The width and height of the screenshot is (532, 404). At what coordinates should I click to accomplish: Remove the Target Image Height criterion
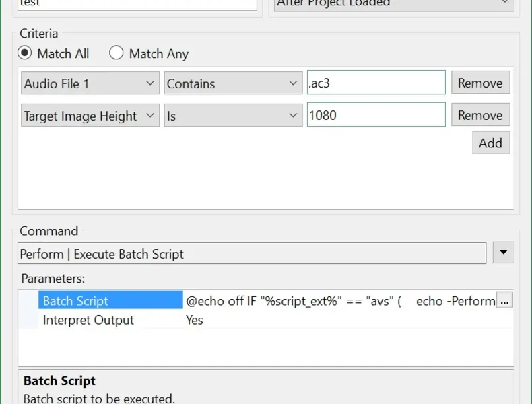click(x=480, y=116)
